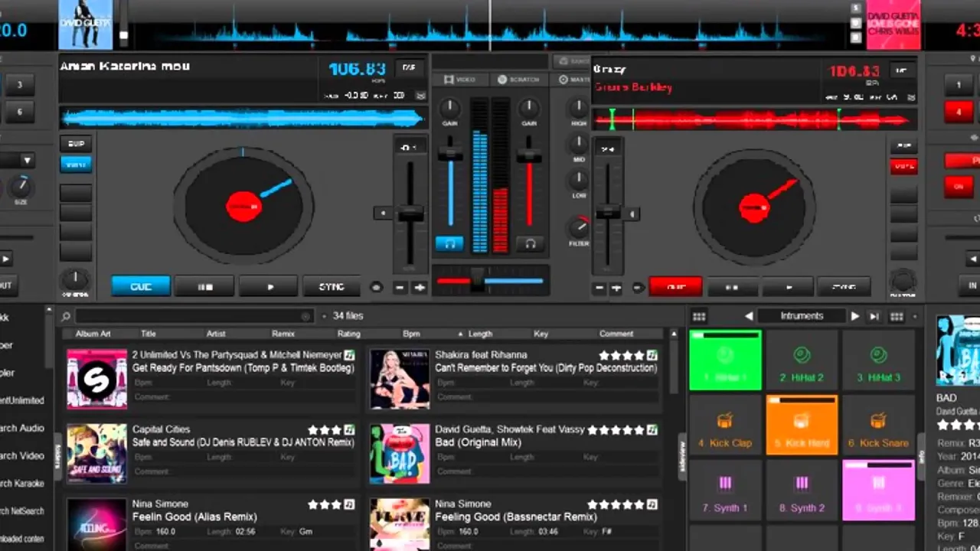The height and width of the screenshot is (551, 980).
Task: Open the Master mixer tab
Action: (x=573, y=80)
